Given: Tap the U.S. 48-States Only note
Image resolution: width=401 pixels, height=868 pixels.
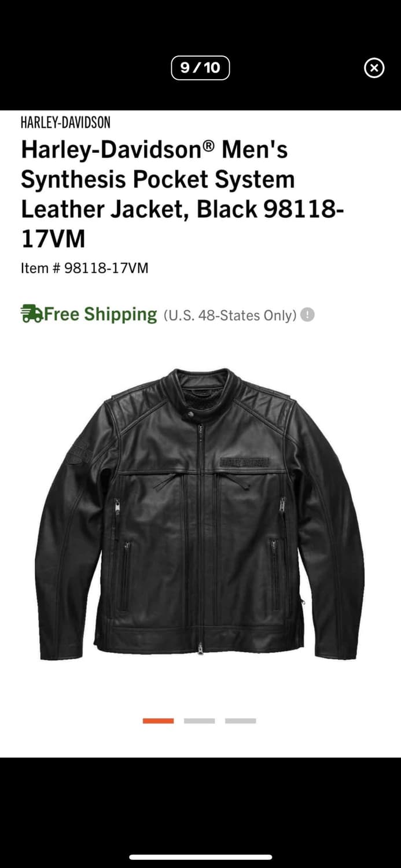Looking at the screenshot, I should pyautogui.click(x=230, y=315).
